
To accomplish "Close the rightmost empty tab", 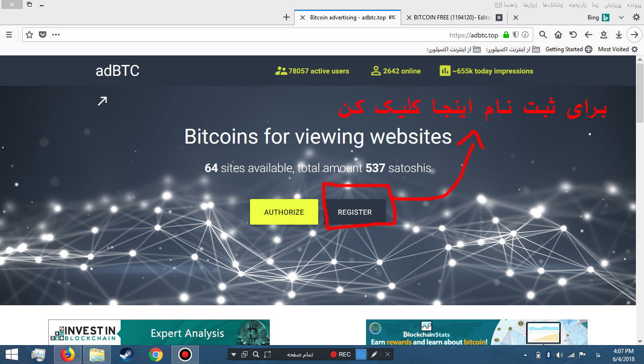I will point(516,18).
